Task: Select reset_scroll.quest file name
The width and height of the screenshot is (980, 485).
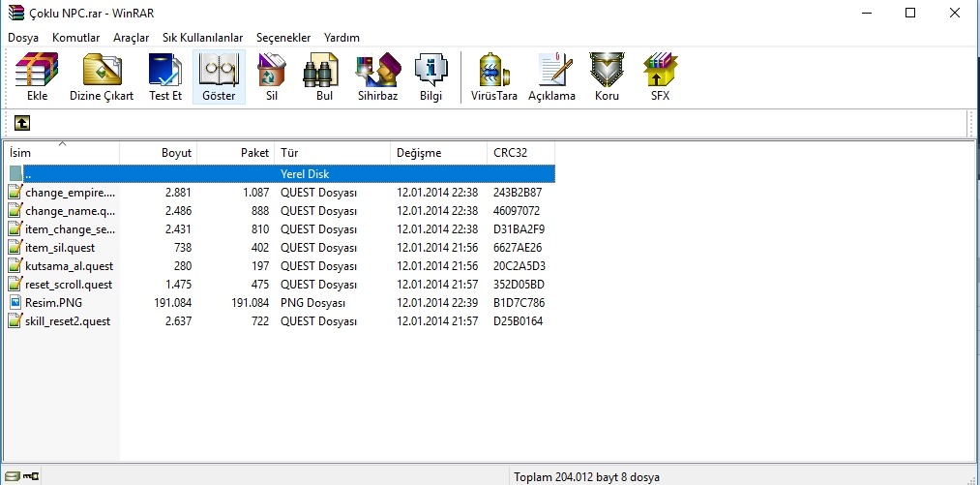Action: [69, 285]
